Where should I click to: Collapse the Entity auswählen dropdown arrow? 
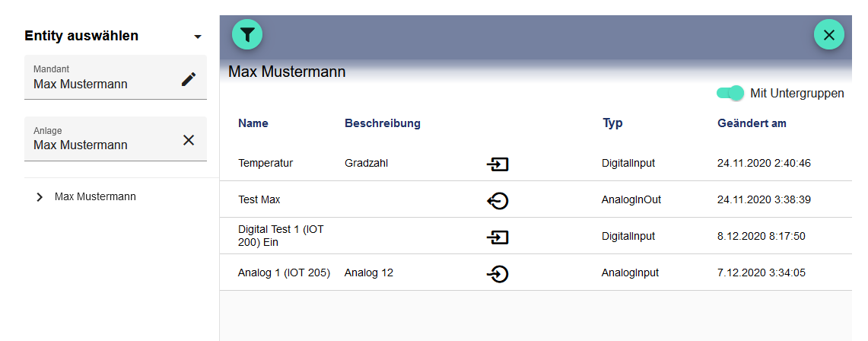[x=198, y=37]
